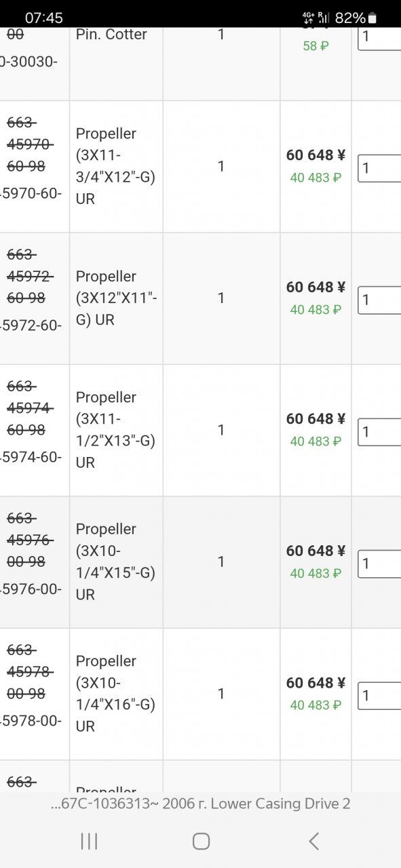
Task: Tap the Android home button icon
Action: (201, 842)
